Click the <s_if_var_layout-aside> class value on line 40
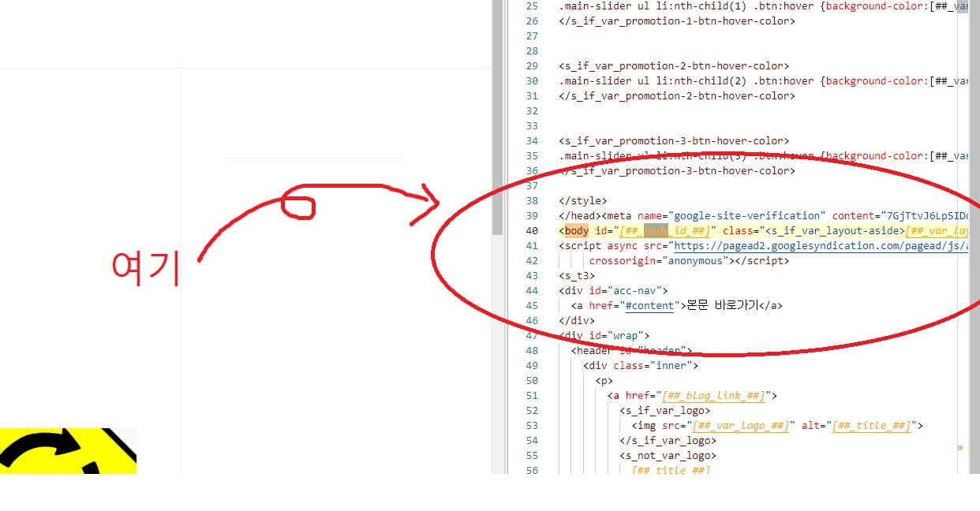 (833, 231)
